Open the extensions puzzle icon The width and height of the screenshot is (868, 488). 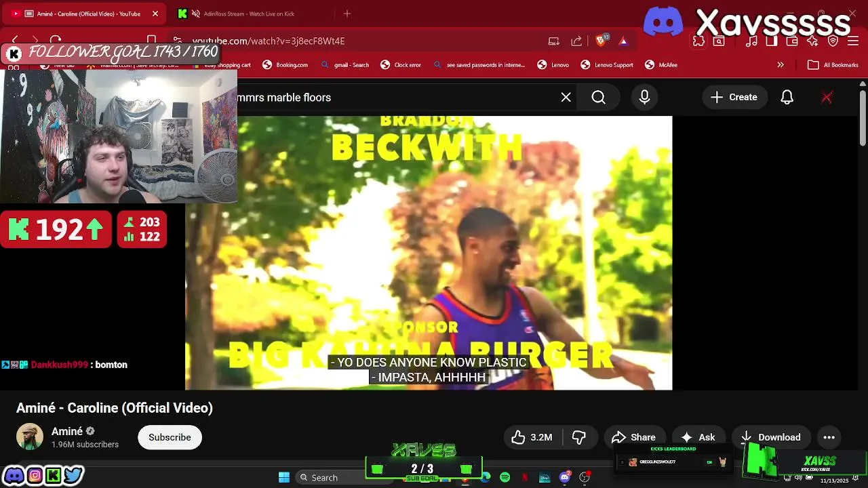pyautogui.click(x=698, y=41)
